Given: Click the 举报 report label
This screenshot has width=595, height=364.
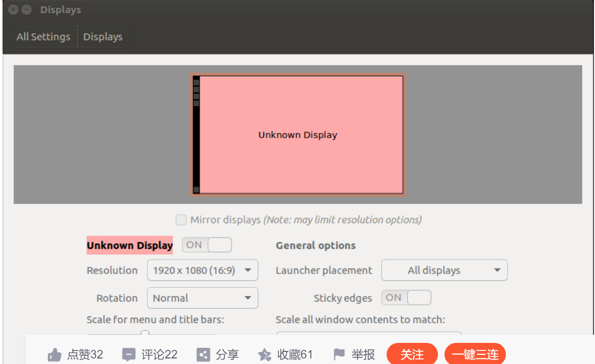Looking at the screenshot, I should [363, 354].
